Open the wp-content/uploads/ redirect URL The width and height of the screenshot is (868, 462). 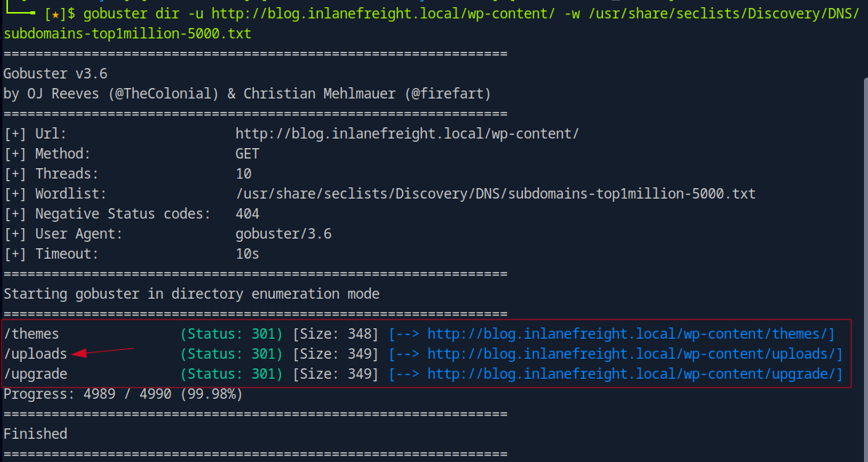pyautogui.click(x=634, y=354)
